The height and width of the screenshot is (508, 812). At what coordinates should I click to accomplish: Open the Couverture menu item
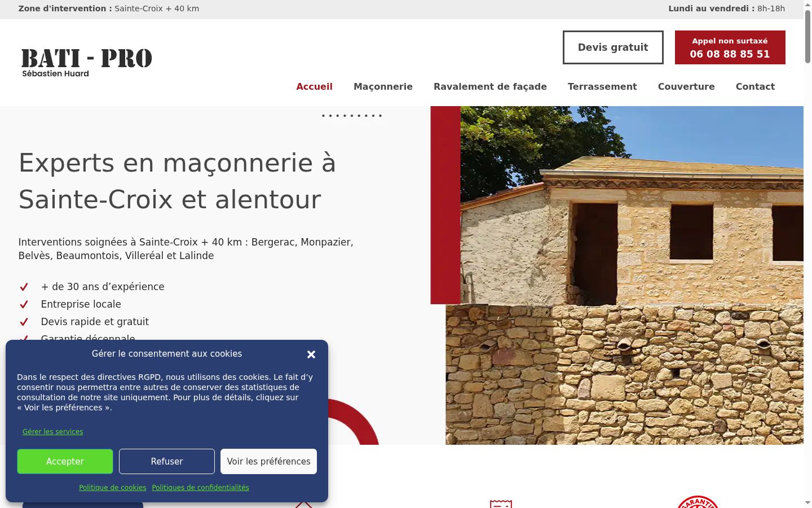pos(686,86)
